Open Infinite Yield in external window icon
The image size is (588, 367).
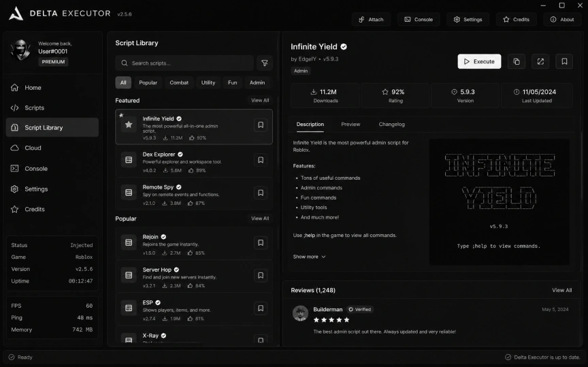pyautogui.click(x=540, y=61)
